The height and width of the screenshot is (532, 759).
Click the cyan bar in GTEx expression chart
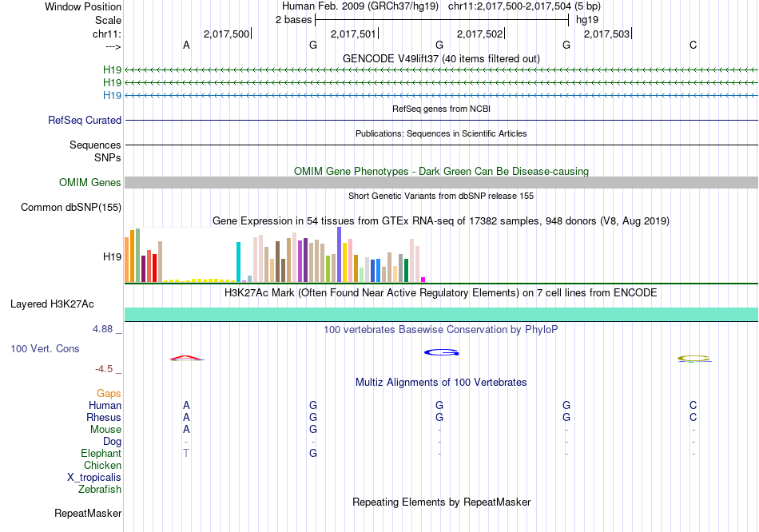238,262
